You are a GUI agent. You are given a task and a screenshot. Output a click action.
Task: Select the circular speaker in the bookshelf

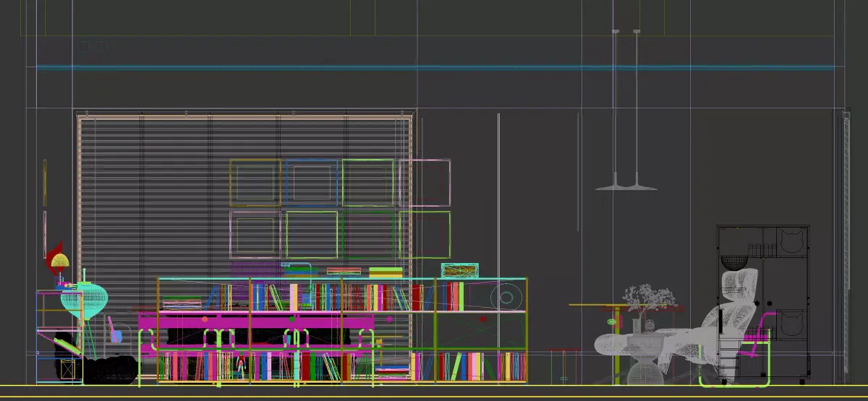click(x=506, y=297)
